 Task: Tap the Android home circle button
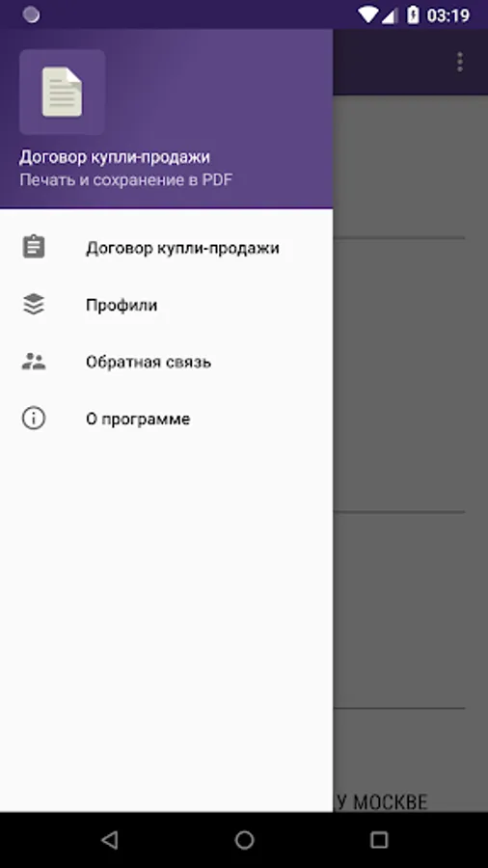click(244, 840)
